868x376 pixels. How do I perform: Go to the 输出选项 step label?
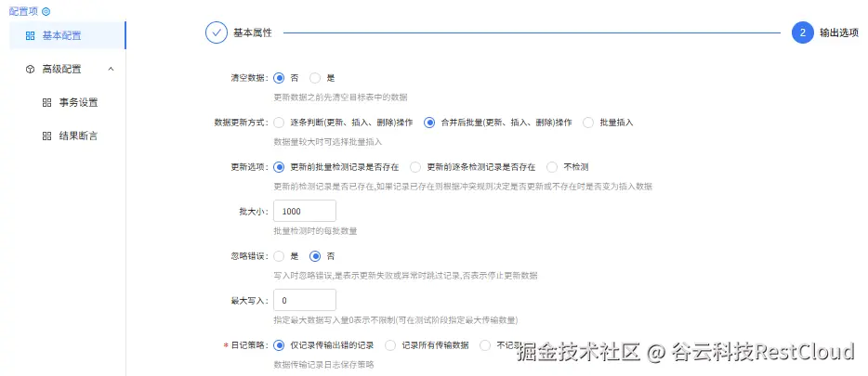[x=839, y=33]
